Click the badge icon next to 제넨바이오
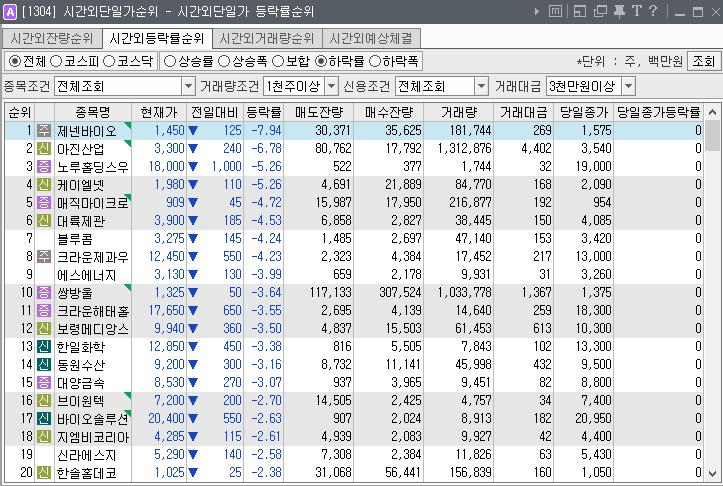This screenshot has height=486, width=723. [x=44, y=130]
